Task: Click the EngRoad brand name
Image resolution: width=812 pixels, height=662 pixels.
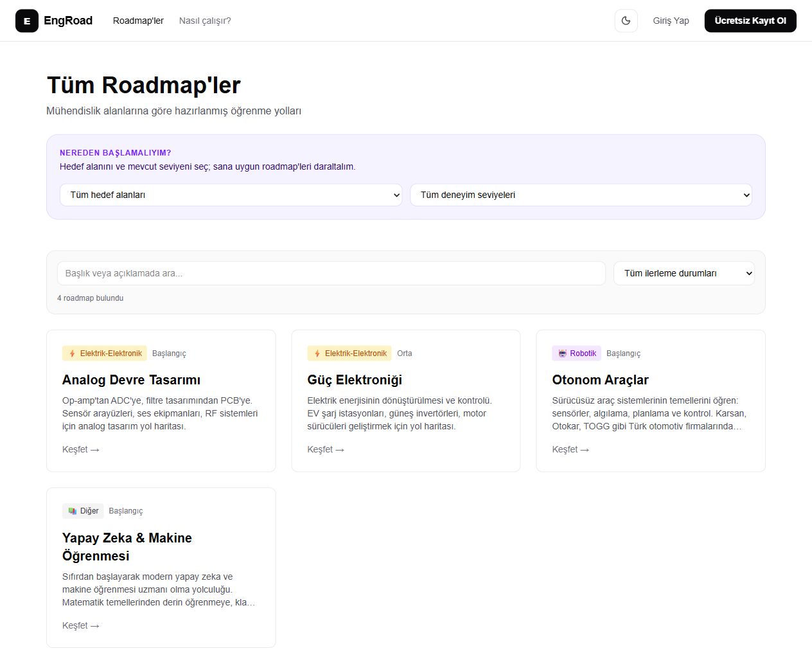Action: [x=68, y=21]
